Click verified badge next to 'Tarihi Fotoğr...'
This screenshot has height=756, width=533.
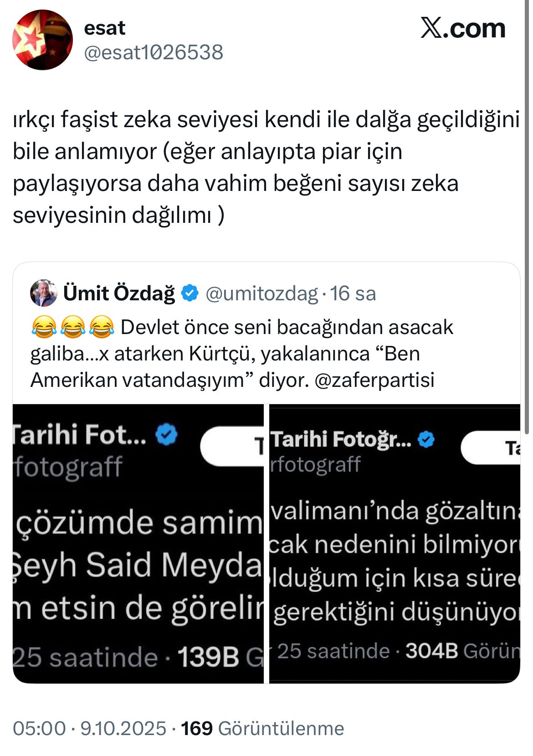[x=426, y=439]
